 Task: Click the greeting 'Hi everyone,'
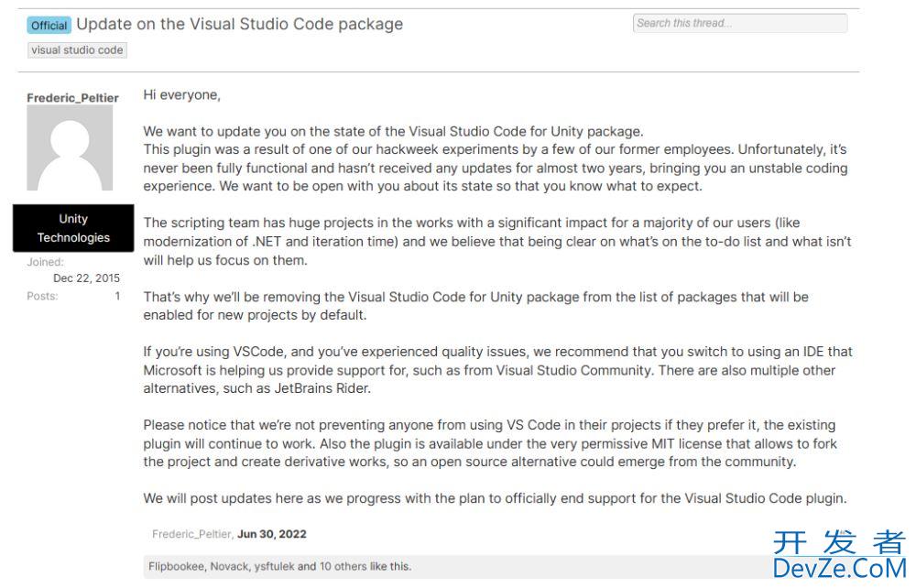click(x=181, y=95)
